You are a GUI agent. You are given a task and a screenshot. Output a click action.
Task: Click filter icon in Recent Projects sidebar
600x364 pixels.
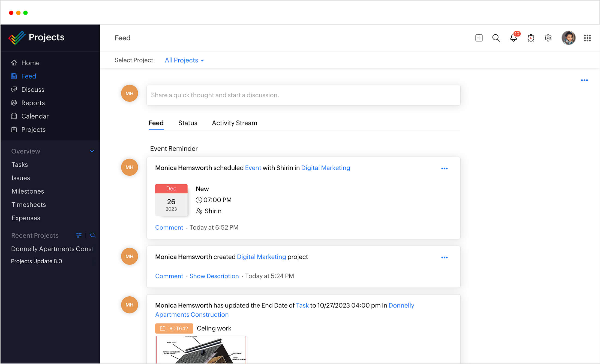tap(79, 235)
